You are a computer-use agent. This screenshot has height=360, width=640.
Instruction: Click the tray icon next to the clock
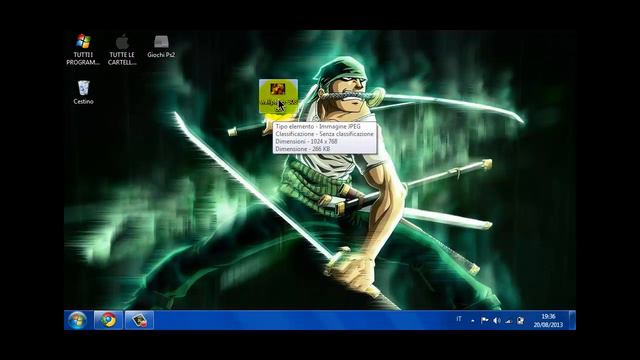pos(520,321)
